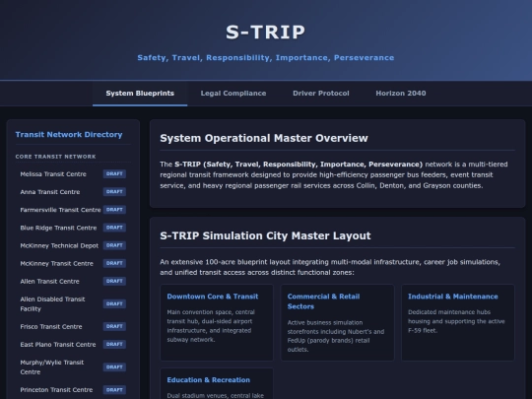Image resolution: width=532 pixels, height=399 pixels.
Task: Open Downtown Core & Transit card
Action: [x=217, y=322]
